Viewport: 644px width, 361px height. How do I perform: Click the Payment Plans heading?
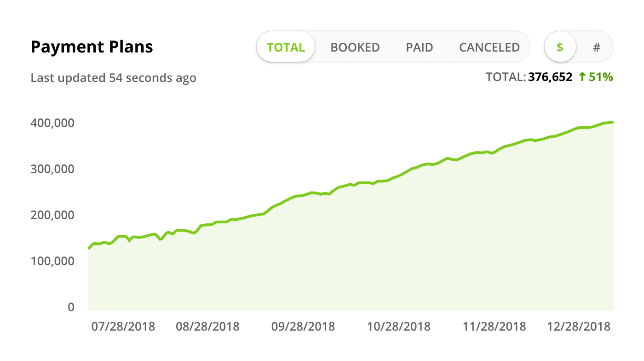click(92, 47)
